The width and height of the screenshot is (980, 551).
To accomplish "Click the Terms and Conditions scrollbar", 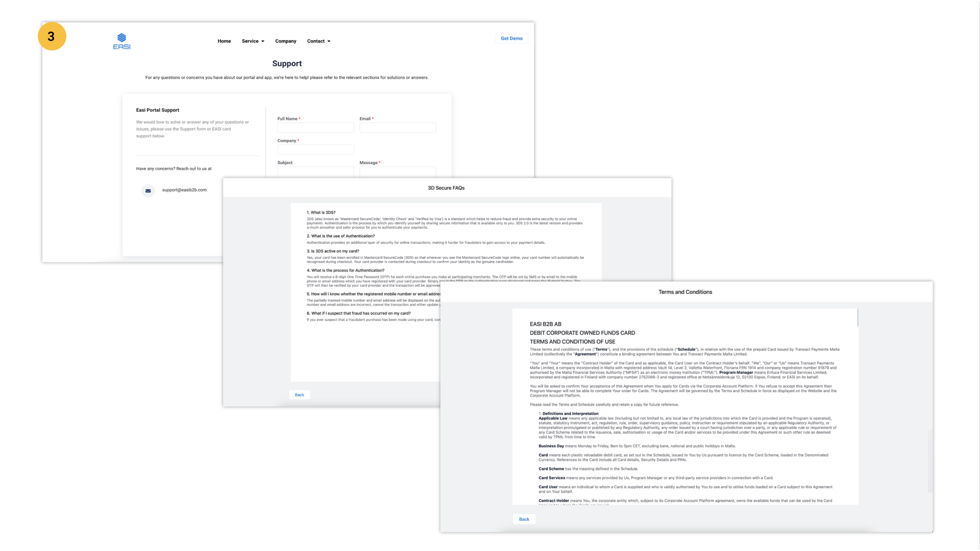I will coord(857,318).
